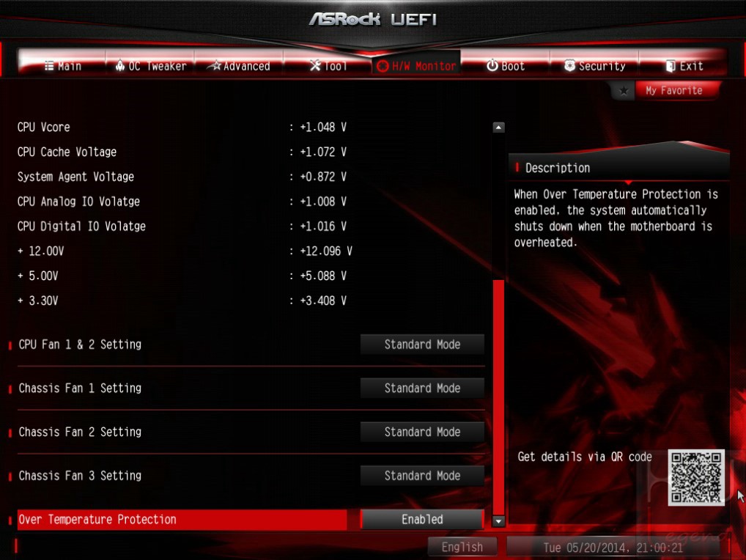
Task: Select the Tool tab
Action: [328, 66]
